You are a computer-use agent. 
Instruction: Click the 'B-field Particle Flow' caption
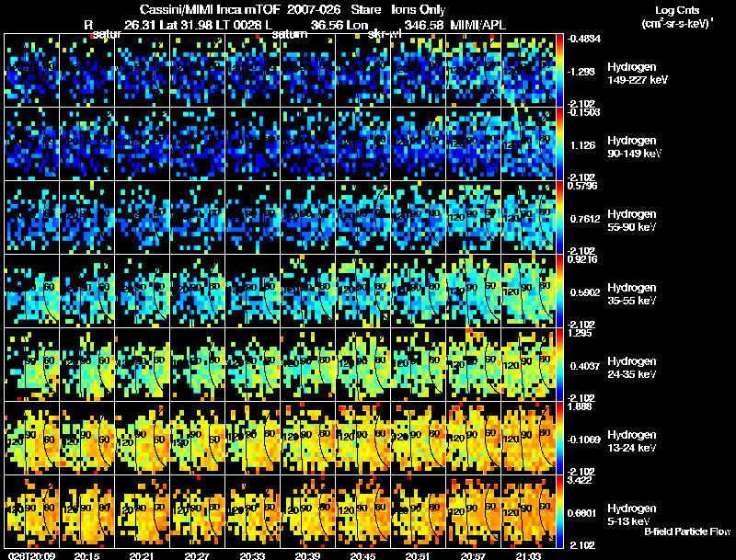[x=687, y=531]
